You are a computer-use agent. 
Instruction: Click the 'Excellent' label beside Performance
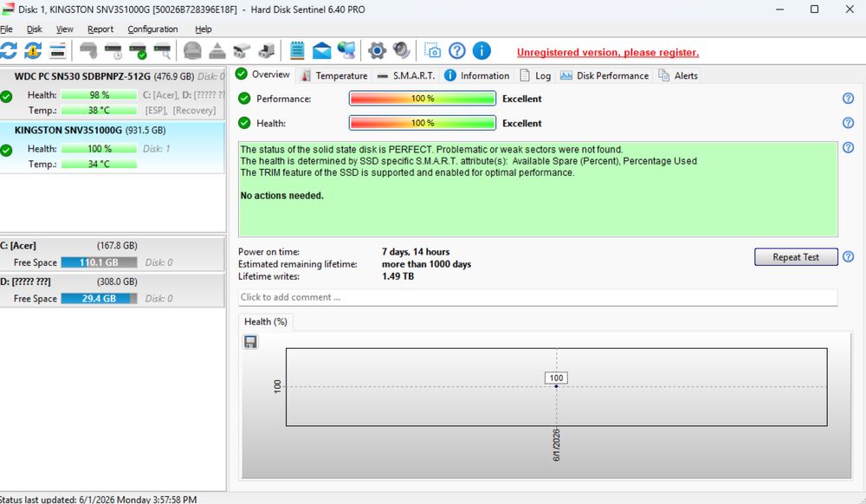(x=522, y=98)
